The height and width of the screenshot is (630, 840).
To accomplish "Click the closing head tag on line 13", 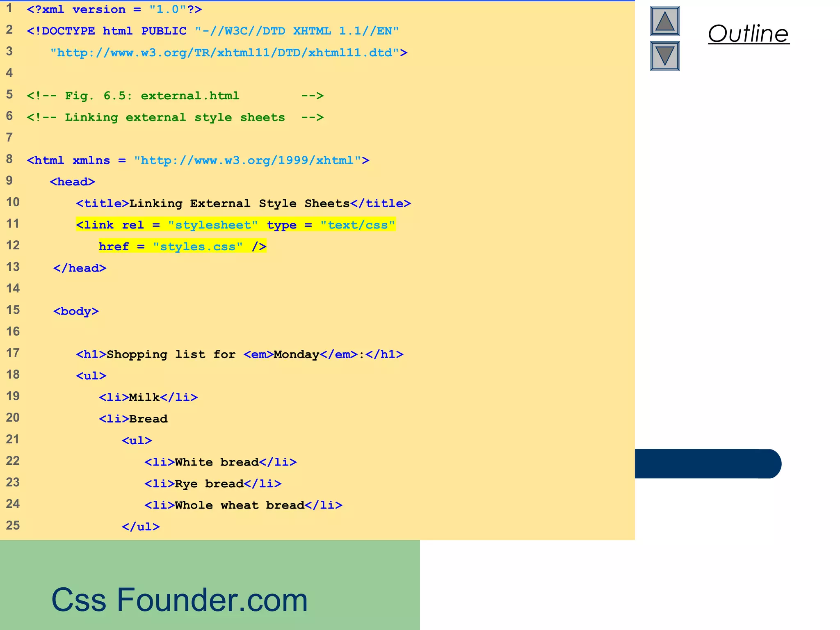I will (80, 268).
